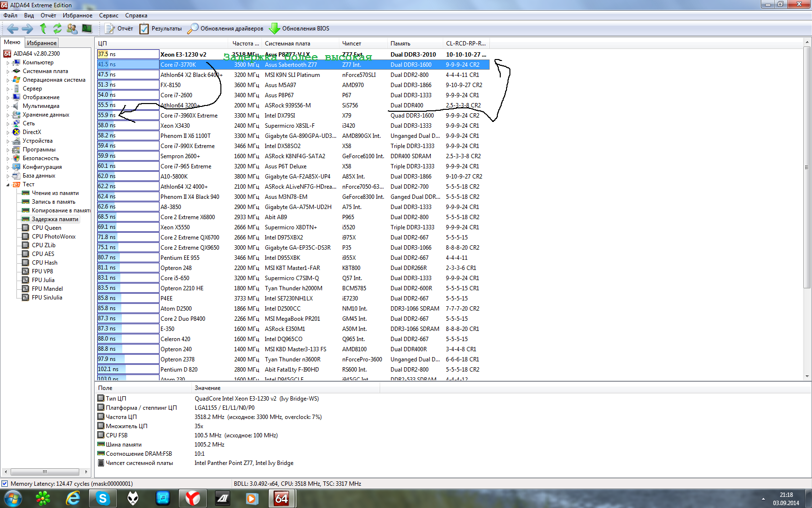Click the FPU VP8 benchmark icon
Screen dimensions: 812x508
coord(26,271)
